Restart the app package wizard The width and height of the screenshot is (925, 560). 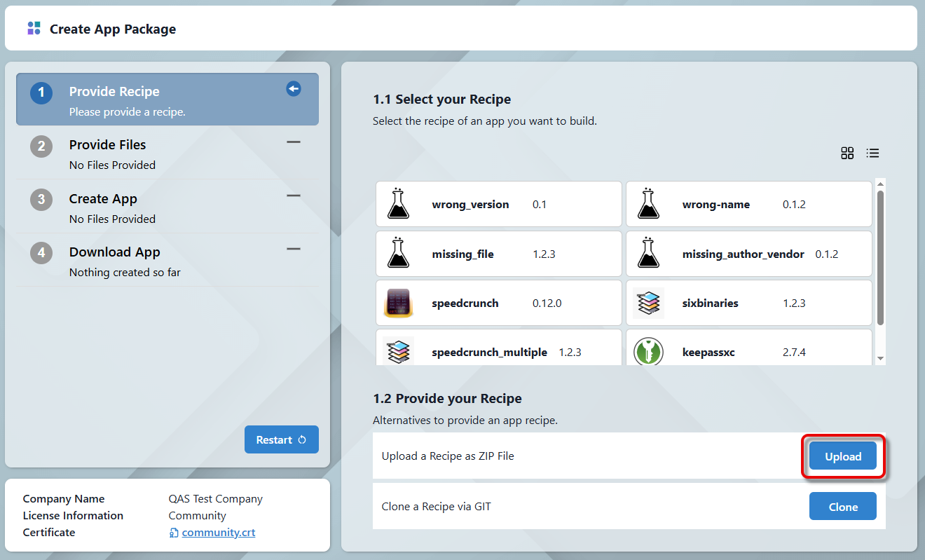pyautogui.click(x=281, y=439)
